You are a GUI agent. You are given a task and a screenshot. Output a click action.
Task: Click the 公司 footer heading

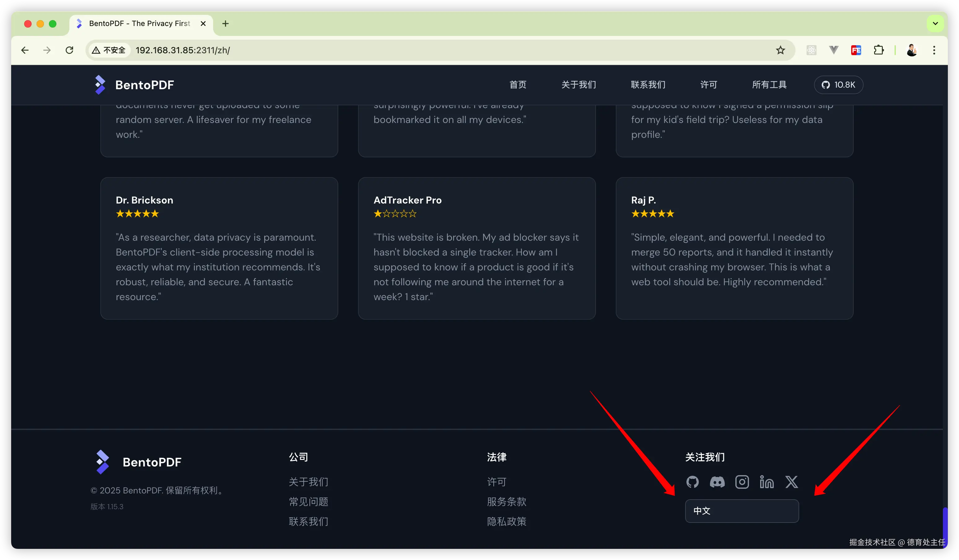298,457
